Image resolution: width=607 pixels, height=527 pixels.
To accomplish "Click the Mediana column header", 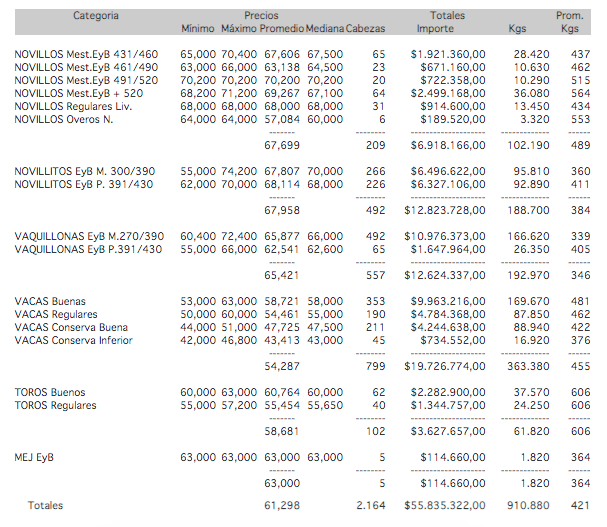I will [x=325, y=29].
